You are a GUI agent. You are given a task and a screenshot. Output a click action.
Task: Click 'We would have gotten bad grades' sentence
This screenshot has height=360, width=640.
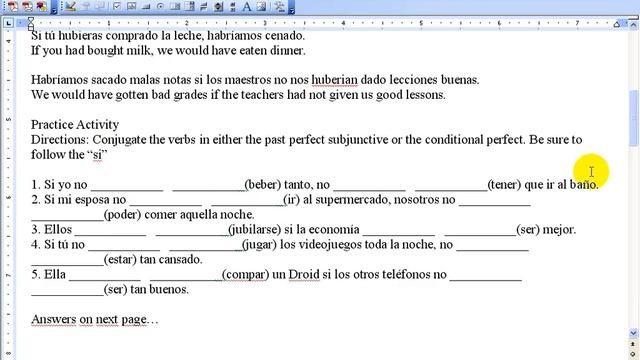coord(238,95)
